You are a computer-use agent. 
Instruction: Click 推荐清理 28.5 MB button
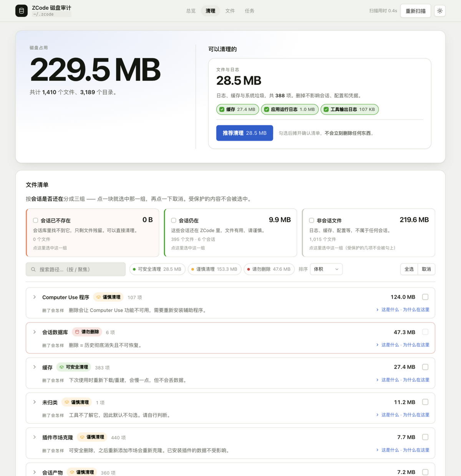[x=245, y=133]
